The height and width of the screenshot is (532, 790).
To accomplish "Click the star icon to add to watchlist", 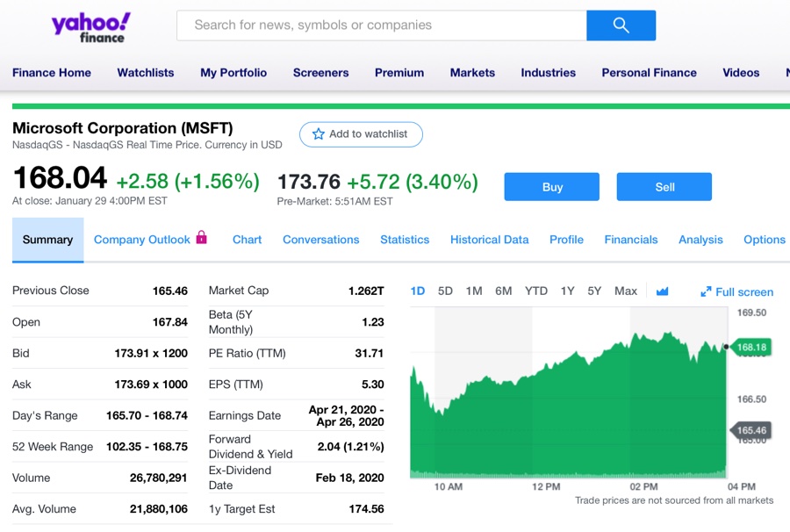I will pyautogui.click(x=319, y=134).
